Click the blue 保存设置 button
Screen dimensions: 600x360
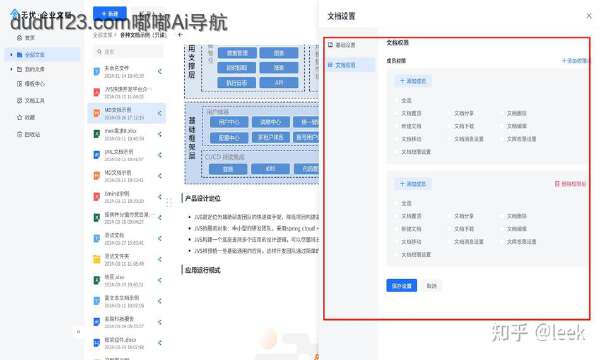tap(401, 286)
